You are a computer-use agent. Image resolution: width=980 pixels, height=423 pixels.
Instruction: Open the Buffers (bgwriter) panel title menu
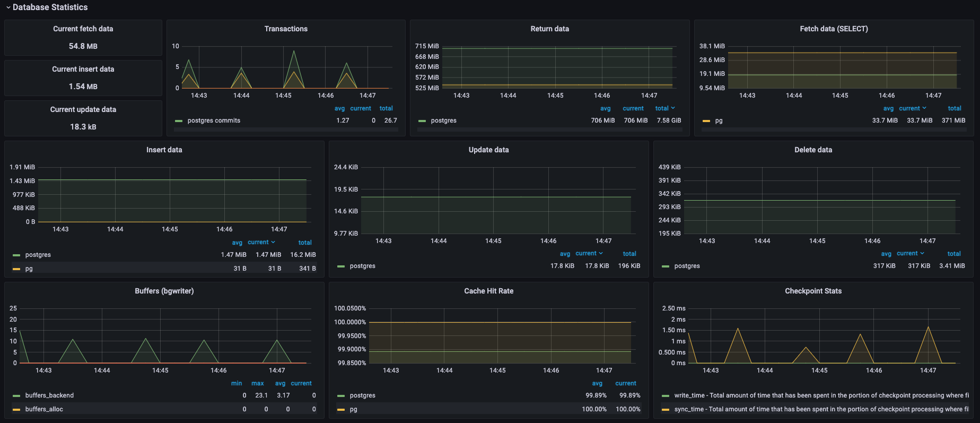[164, 291]
